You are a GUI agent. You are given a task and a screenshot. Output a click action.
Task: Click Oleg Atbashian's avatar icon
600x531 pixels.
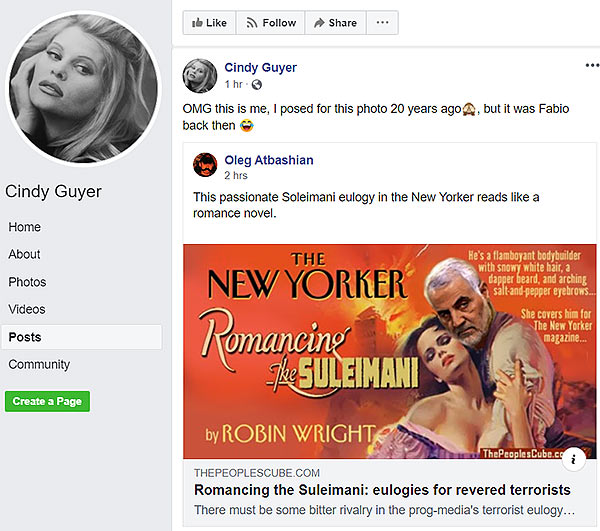(206, 165)
